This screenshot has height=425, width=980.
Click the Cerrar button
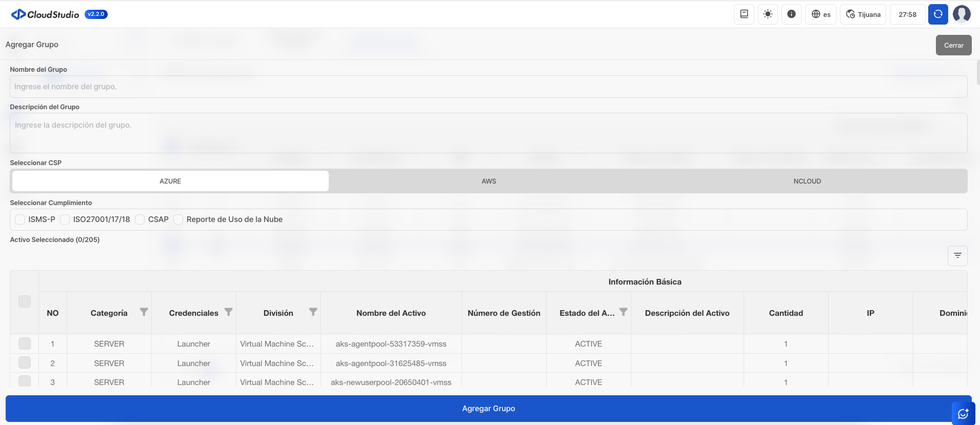953,45
